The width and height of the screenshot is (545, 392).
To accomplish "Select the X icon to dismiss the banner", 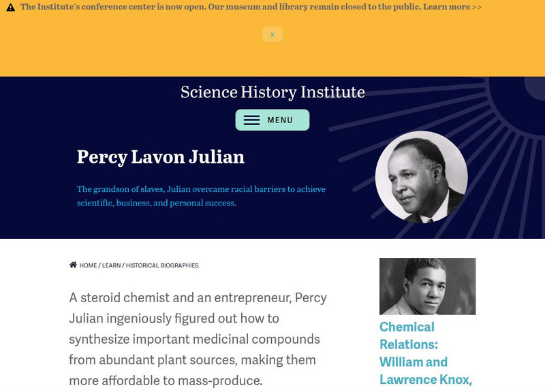I will 272,33.
